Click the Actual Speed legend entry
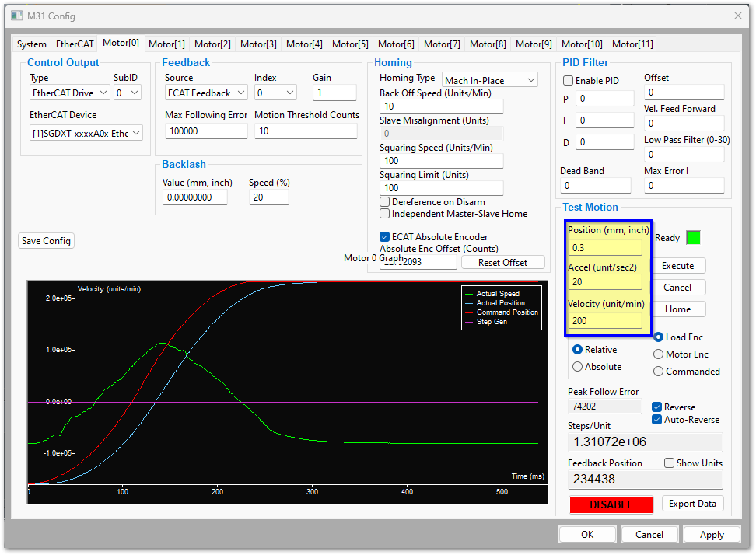756x555 pixels. (x=498, y=293)
